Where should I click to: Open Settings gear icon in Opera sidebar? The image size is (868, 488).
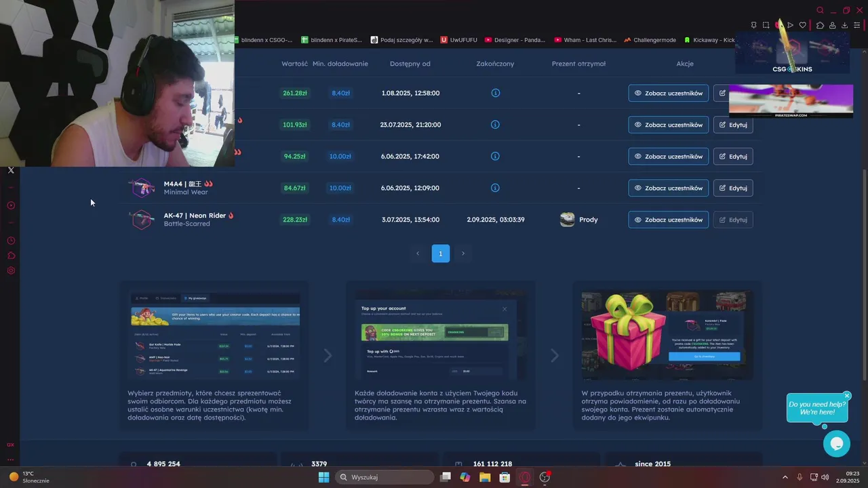click(x=11, y=270)
